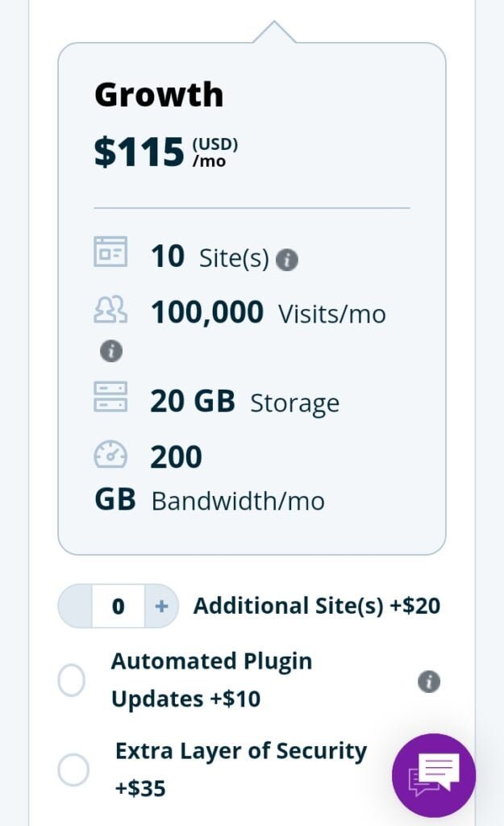Click the "10 Site(s)" text
The image size is (504, 826).
[x=210, y=257]
